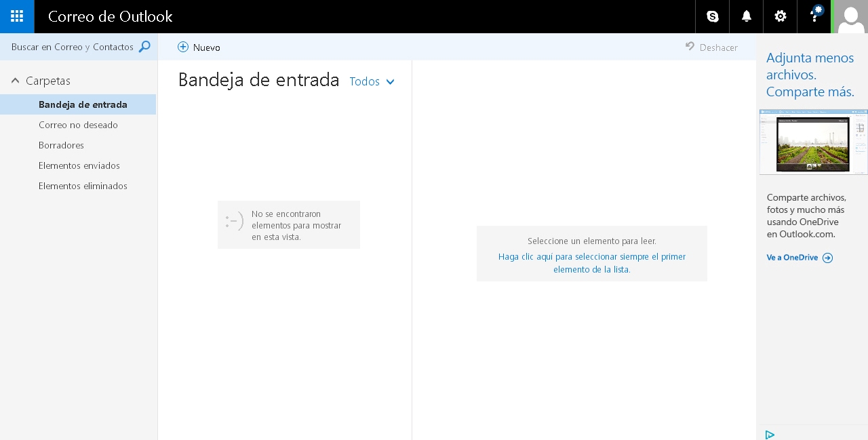Open the settings gear menu

(780, 16)
